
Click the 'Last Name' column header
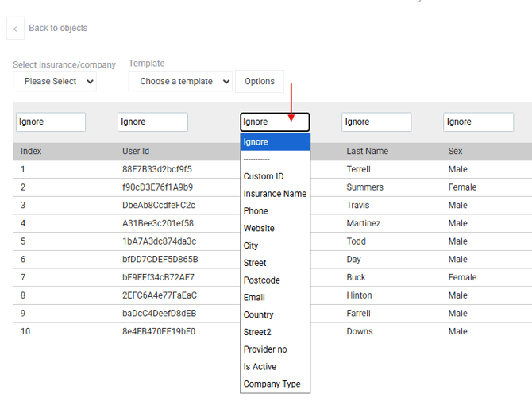pyautogui.click(x=368, y=152)
